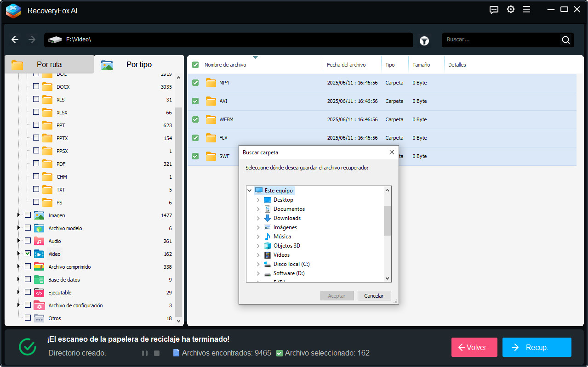Click the Buscar search input field
This screenshot has width=588, height=367.
tap(501, 40)
